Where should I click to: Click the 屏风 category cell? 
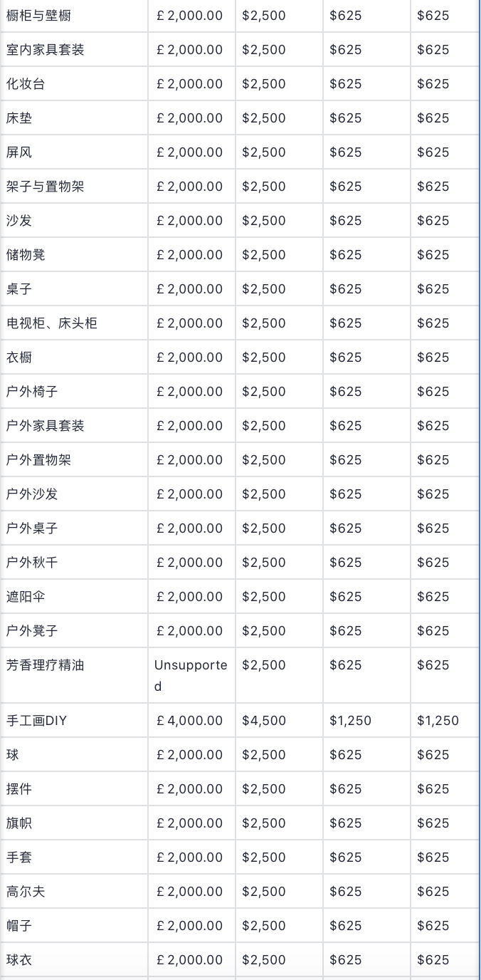click(x=19, y=152)
